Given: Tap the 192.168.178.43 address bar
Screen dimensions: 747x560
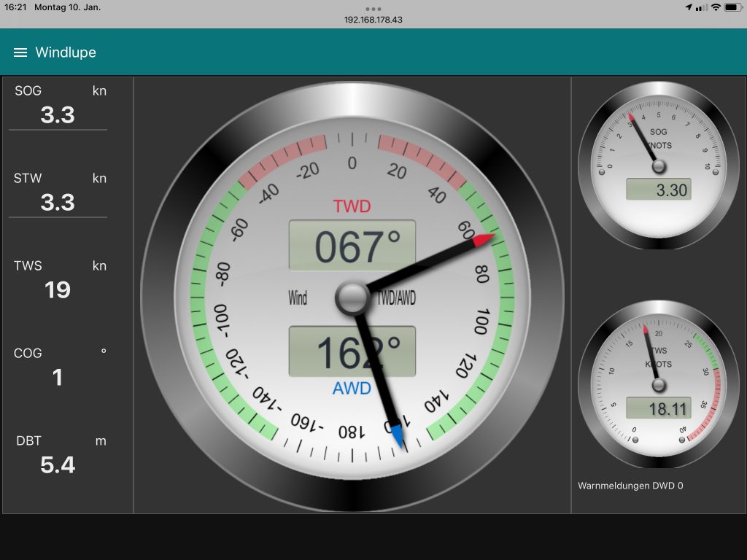Looking at the screenshot, I should pos(373,20).
